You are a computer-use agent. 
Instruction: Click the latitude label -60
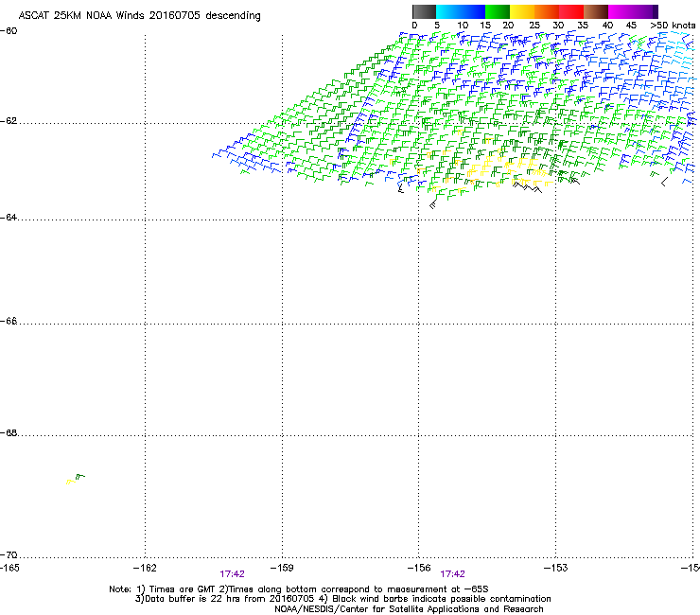click(9, 31)
